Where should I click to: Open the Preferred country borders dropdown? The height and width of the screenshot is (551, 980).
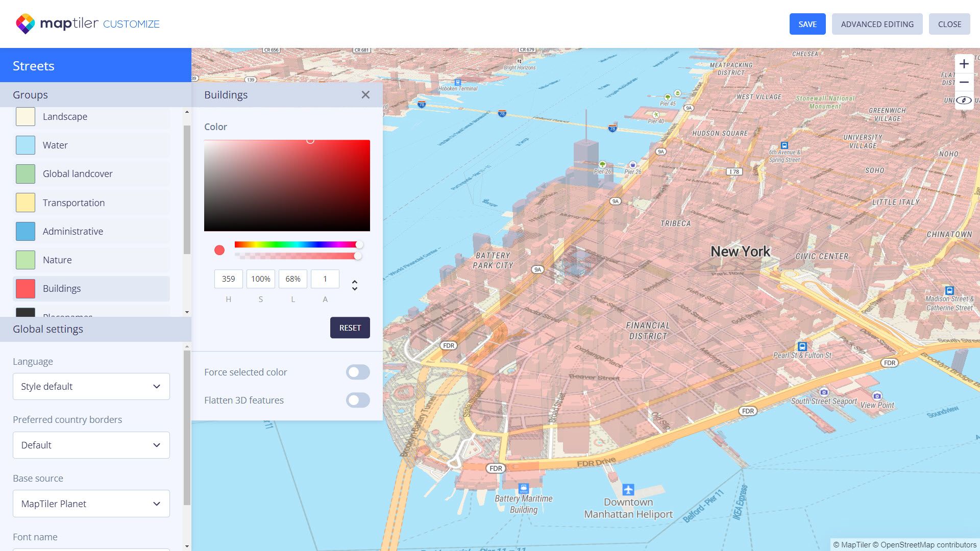91,445
